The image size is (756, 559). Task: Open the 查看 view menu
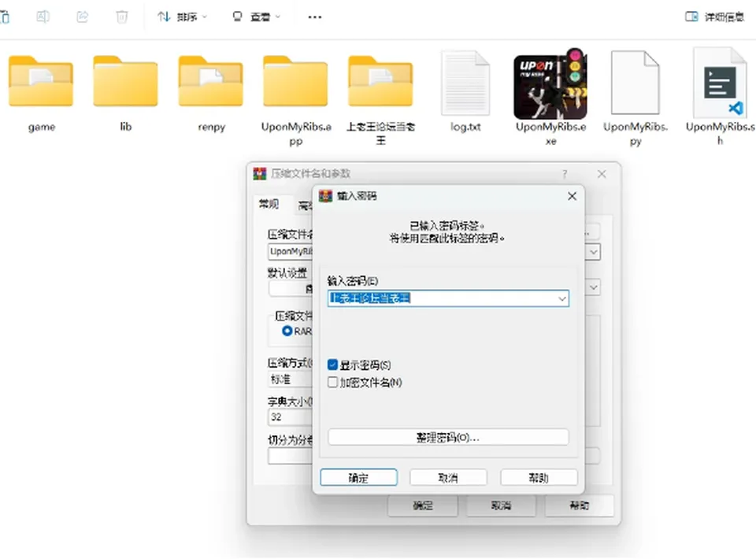point(257,17)
